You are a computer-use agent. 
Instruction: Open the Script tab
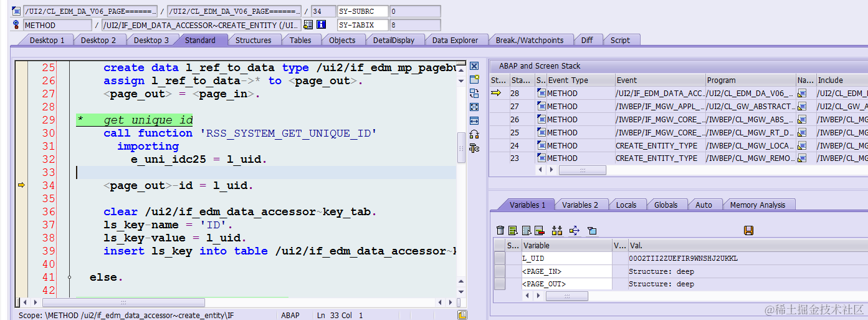[620, 40]
